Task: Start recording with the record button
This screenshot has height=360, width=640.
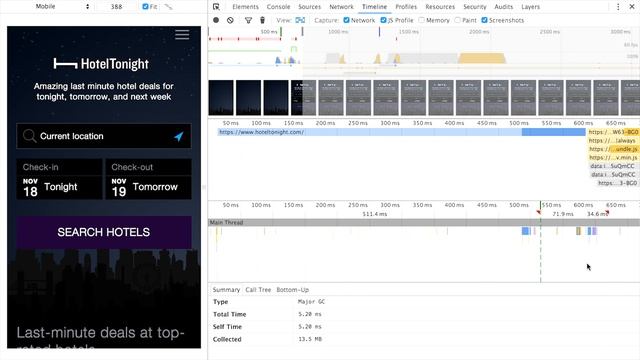Action: coord(216,20)
